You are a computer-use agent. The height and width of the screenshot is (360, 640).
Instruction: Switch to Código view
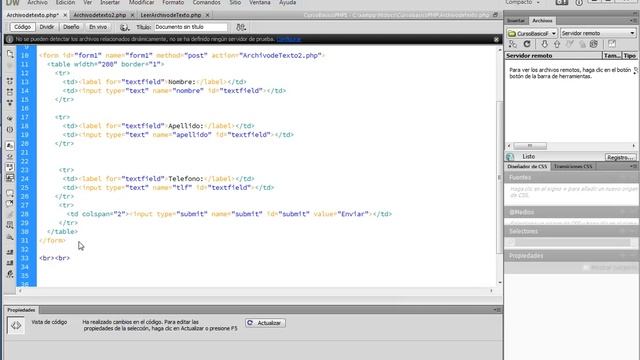pos(22,27)
